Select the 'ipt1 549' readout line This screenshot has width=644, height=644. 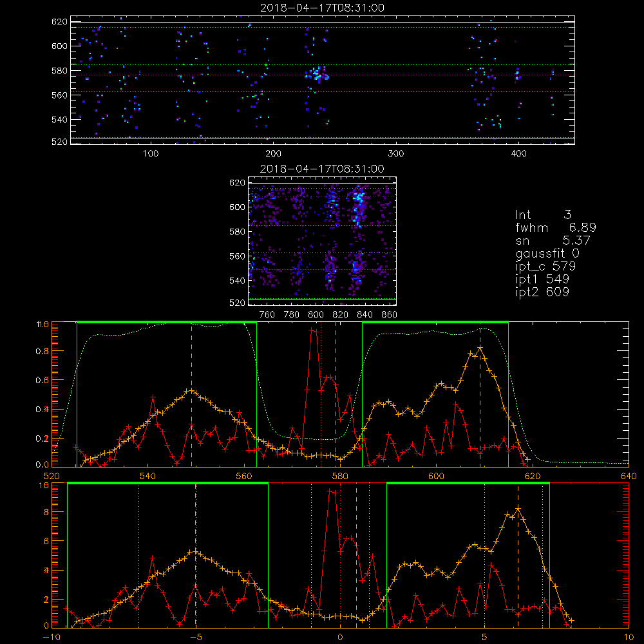point(542,279)
